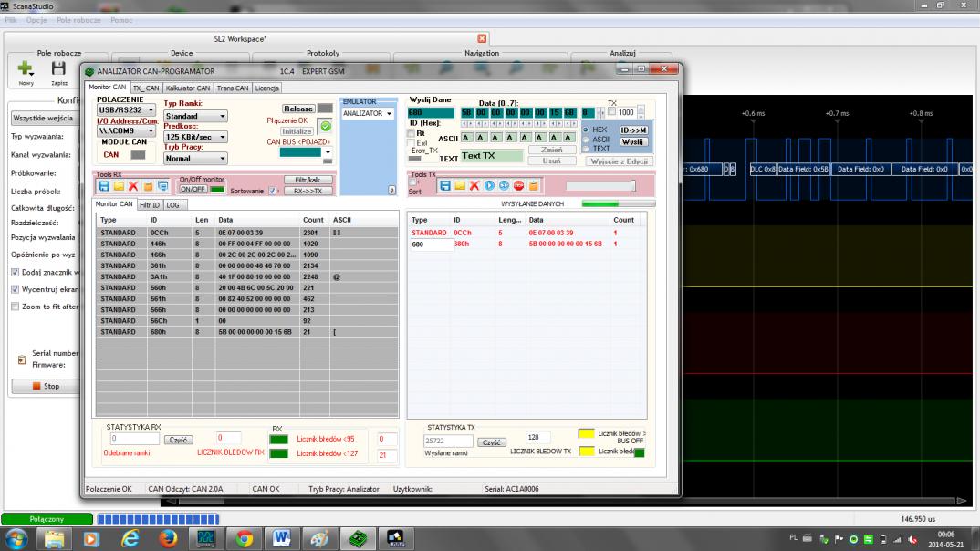This screenshot has height=551, width=980.
Task: Click the monitor/screen icon in Tools RX
Action: pos(162,186)
